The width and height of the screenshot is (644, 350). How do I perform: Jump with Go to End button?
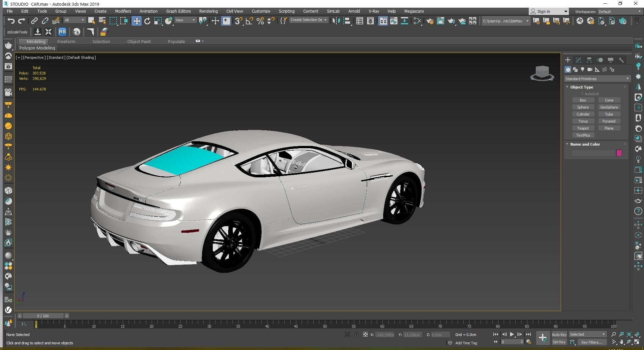(x=528, y=334)
